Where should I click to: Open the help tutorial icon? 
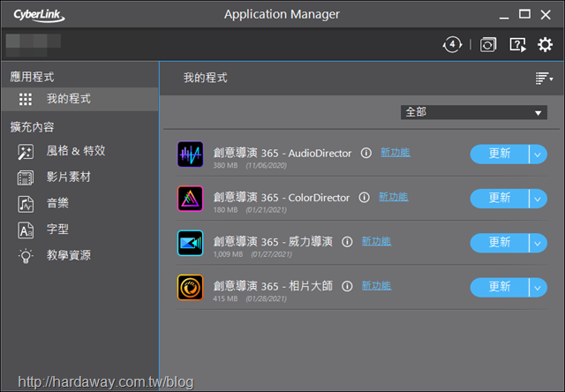(x=517, y=45)
